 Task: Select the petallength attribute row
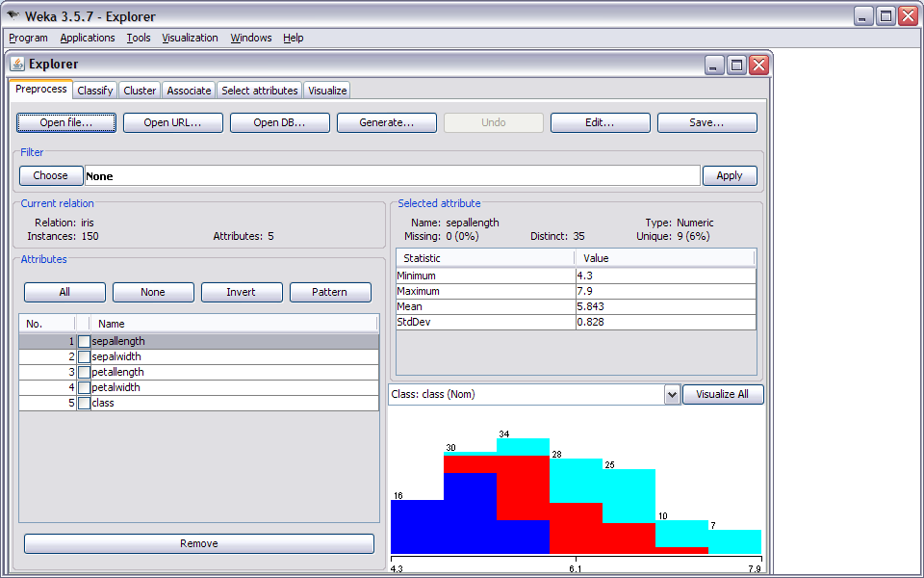(x=199, y=372)
